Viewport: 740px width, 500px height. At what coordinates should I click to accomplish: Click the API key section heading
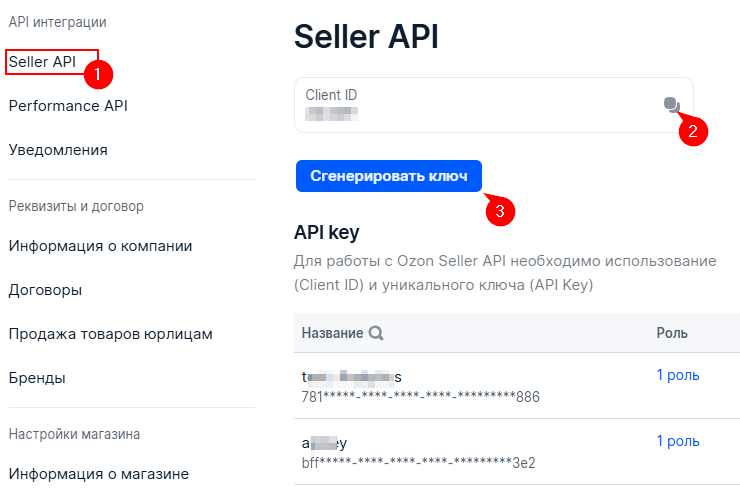tap(327, 233)
